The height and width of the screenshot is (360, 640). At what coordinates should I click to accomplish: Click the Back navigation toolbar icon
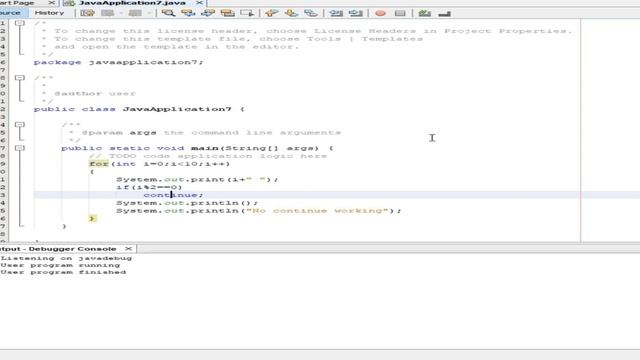point(107,13)
